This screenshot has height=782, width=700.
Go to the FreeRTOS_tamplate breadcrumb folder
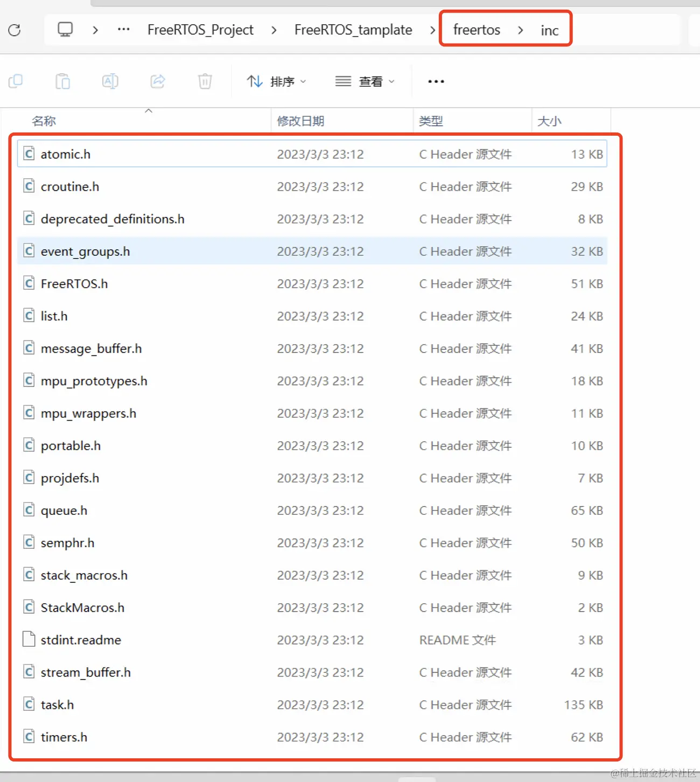pyautogui.click(x=353, y=30)
